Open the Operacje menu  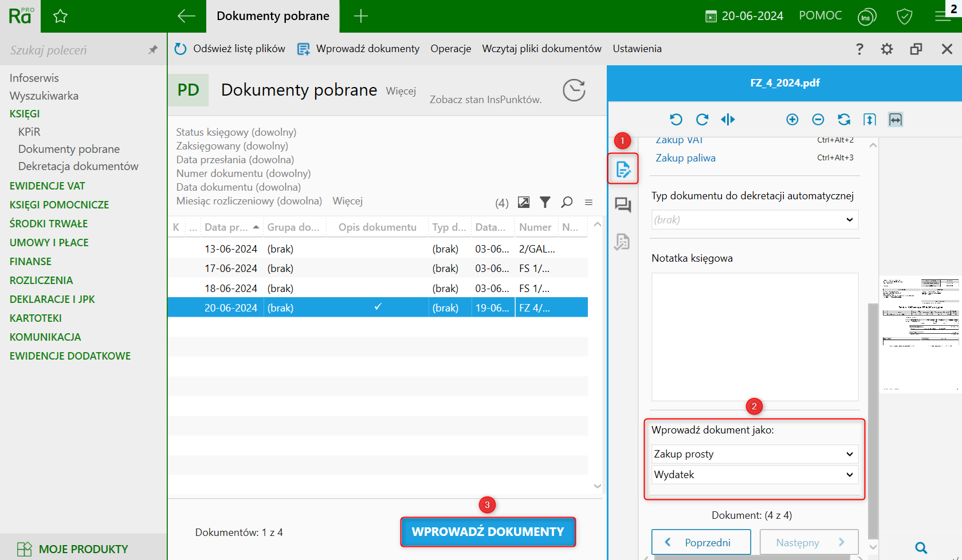point(450,49)
